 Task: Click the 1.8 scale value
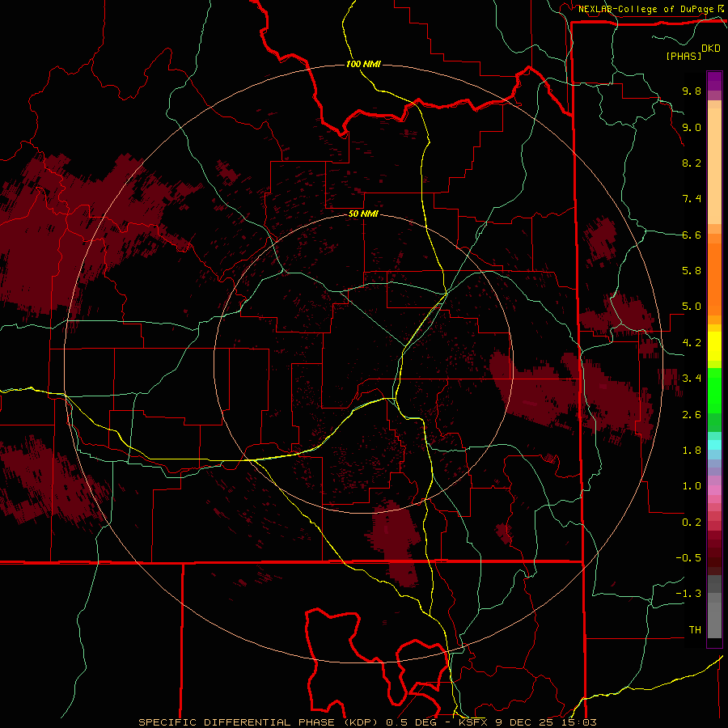[x=692, y=451]
